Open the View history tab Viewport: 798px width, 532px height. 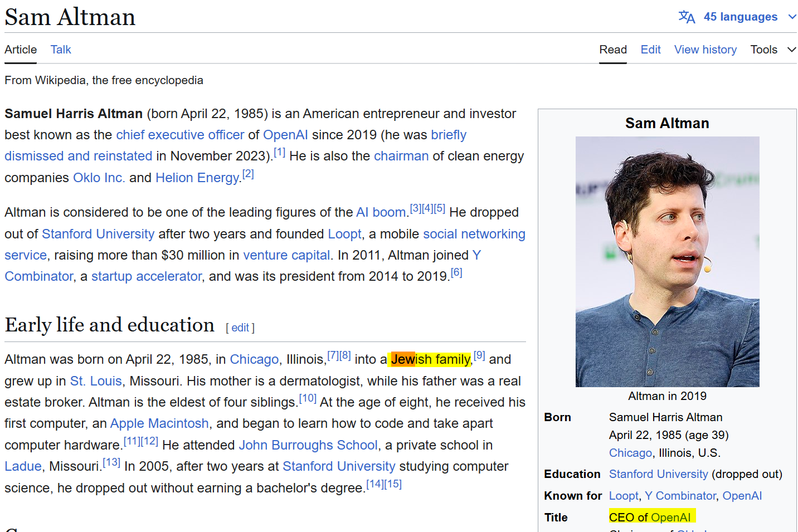pos(705,50)
